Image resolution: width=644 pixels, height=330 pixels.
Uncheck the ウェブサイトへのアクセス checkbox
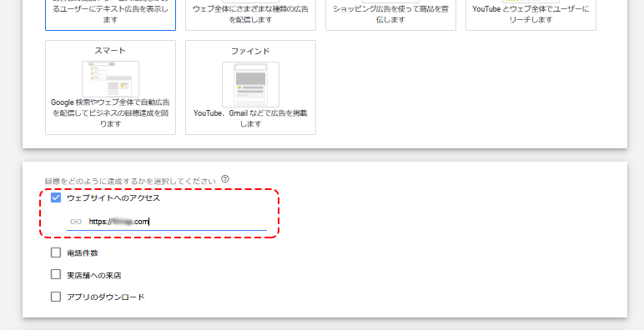(56, 197)
